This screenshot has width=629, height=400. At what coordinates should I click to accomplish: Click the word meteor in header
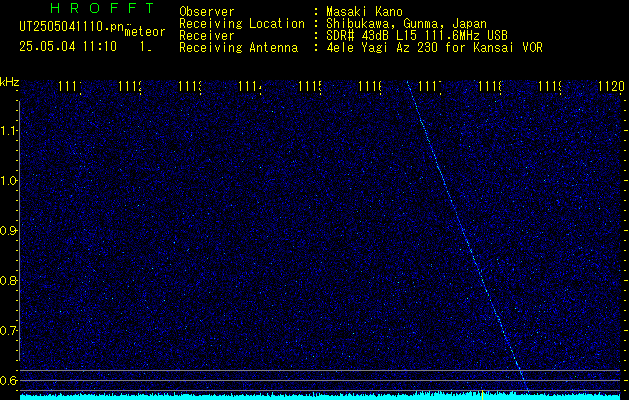[x=145, y=32]
